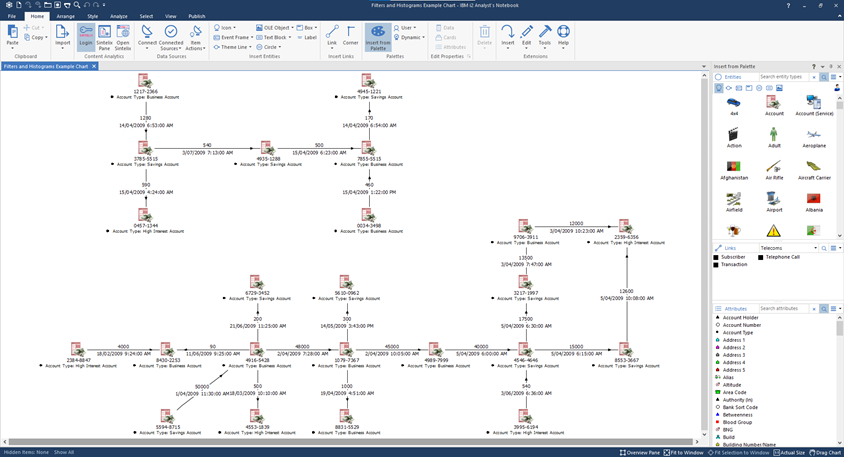Click Show All hidden items link
This screenshot has height=457, width=844.
click(64, 452)
